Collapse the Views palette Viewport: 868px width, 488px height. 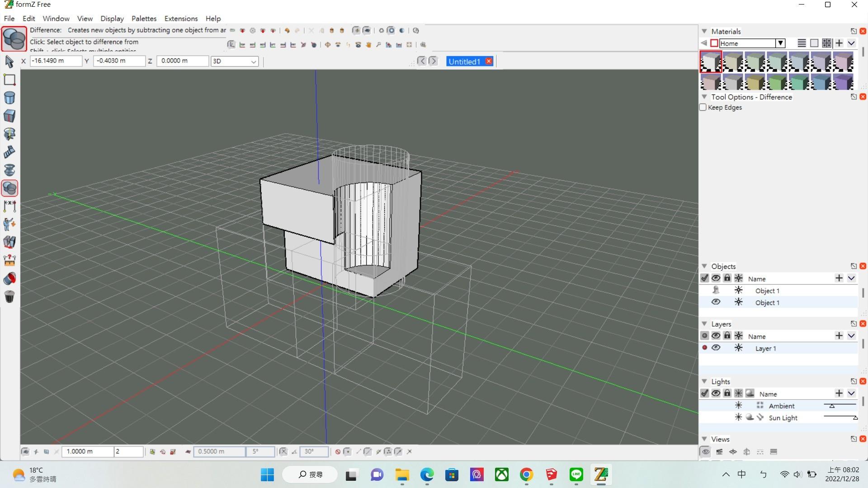[x=704, y=439]
